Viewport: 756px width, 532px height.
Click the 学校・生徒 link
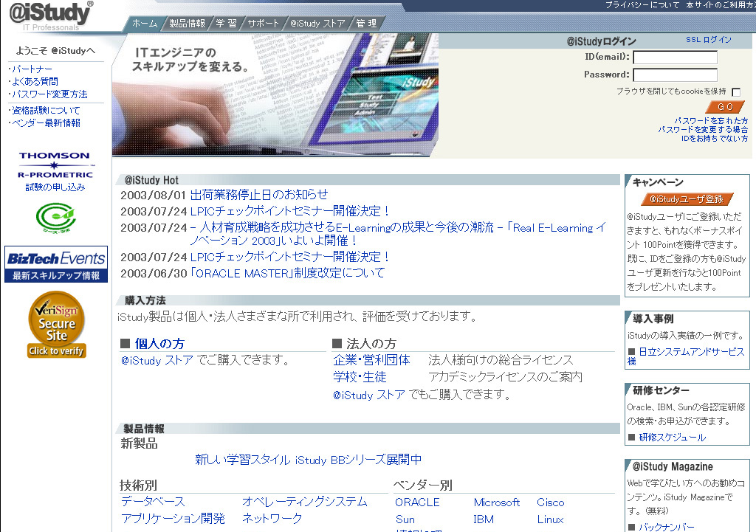[360, 377]
